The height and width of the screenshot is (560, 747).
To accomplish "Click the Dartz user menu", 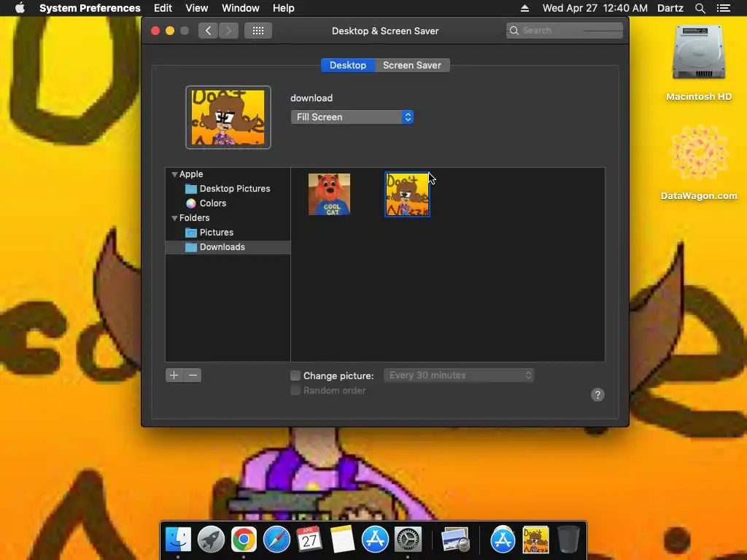I will 670,8.
